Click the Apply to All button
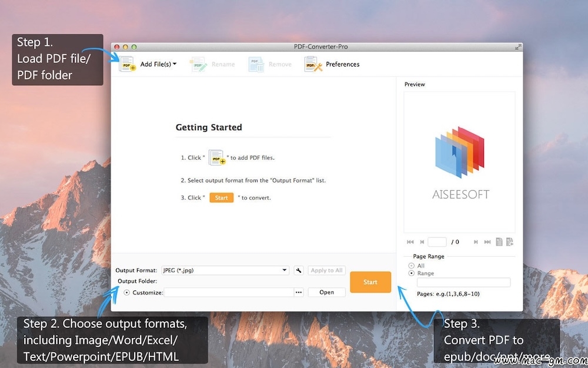The height and width of the screenshot is (368, 588). tap(326, 270)
